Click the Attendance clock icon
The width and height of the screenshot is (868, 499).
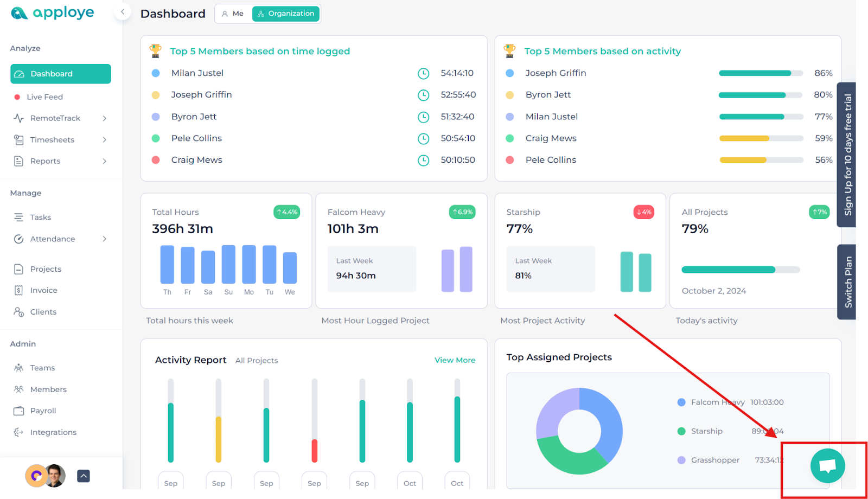(18, 239)
